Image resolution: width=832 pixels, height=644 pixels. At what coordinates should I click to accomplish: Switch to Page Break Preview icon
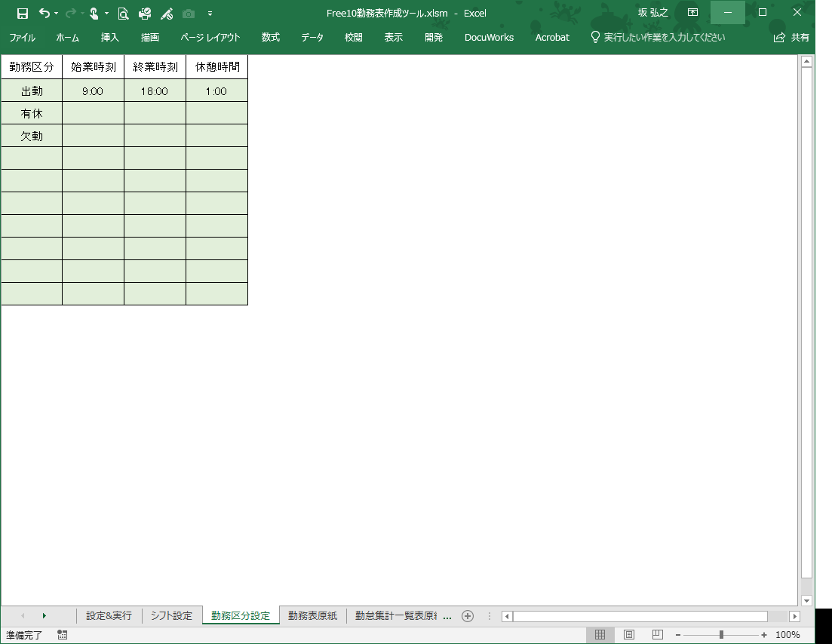click(658, 634)
